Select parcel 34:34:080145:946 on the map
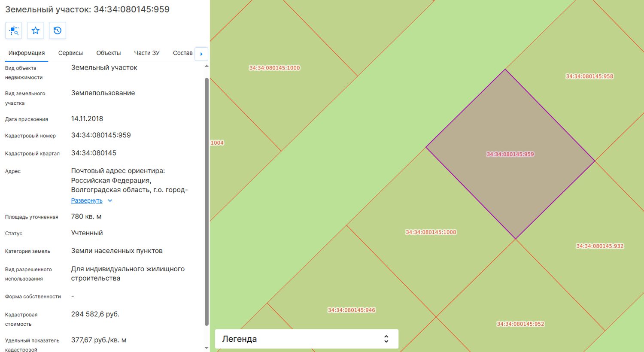The width and height of the screenshot is (644, 352). tap(352, 310)
